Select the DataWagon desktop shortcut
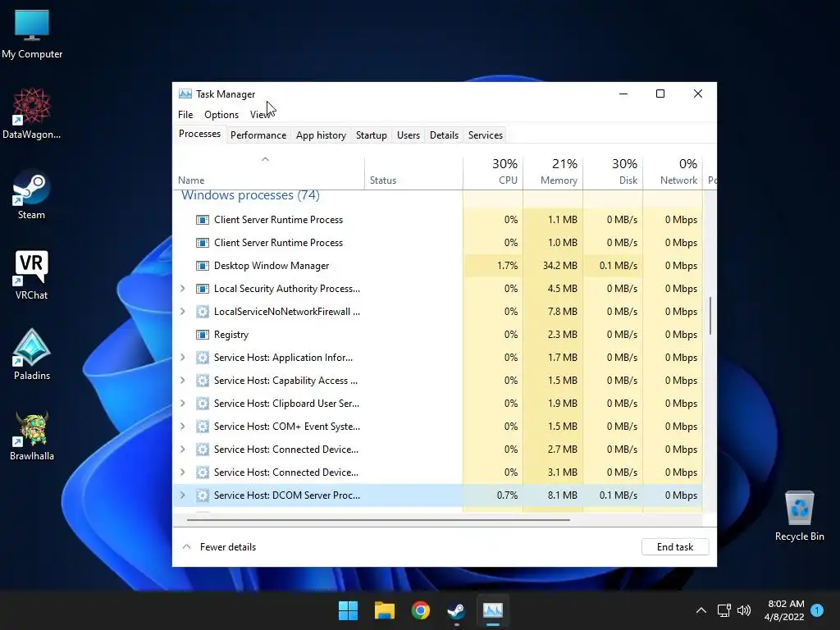 tap(32, 113)
